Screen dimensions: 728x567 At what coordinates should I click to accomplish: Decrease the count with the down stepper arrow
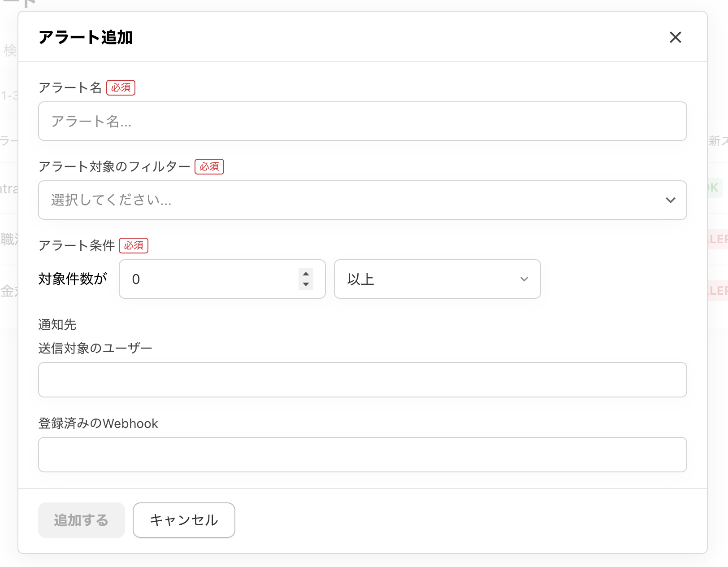(306, 284)
